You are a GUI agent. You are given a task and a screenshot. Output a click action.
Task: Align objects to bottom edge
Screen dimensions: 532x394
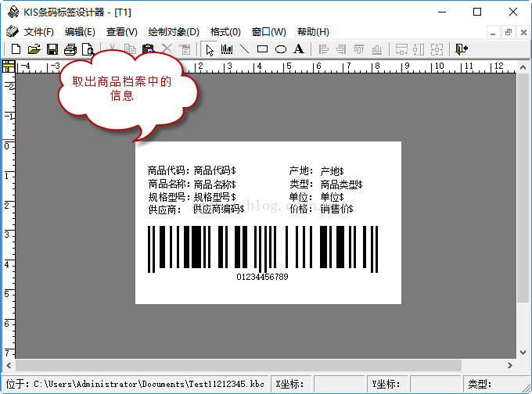pyautogui.click(x=376, y=49)
